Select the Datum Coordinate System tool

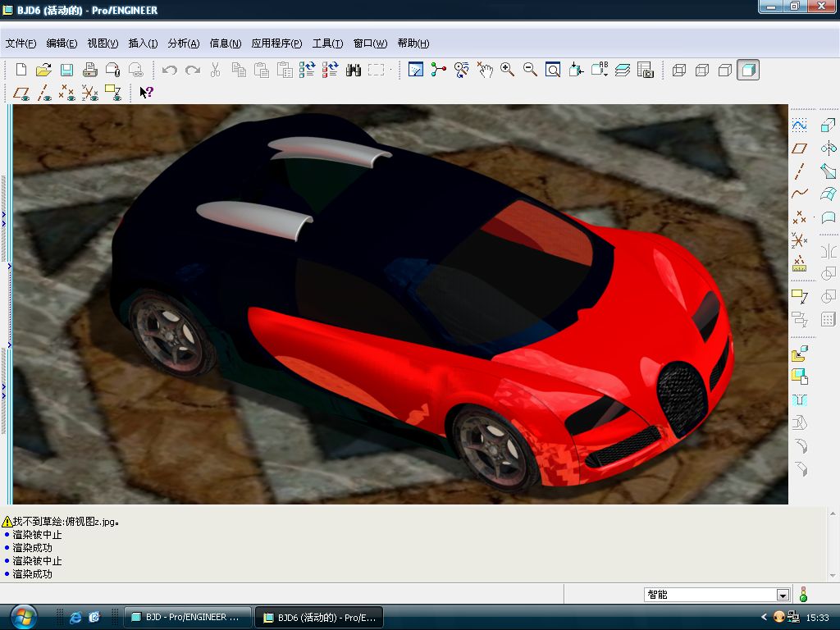799,240
